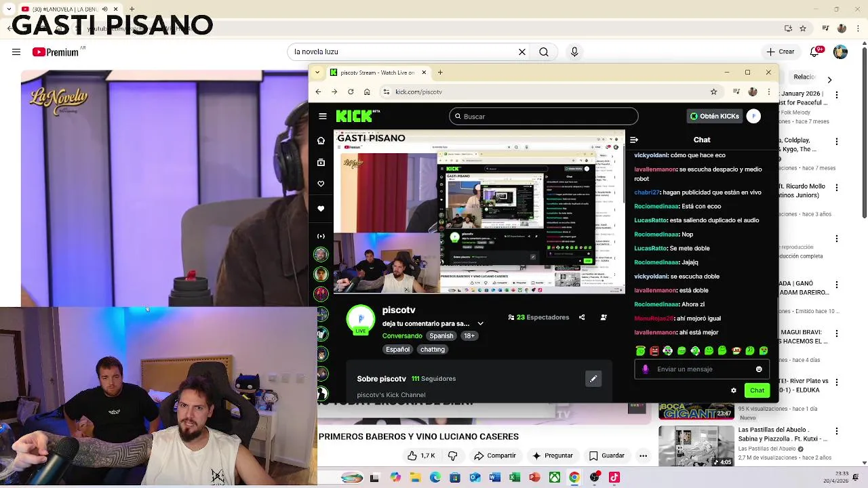Click the Obtén KICKs button

715,117
